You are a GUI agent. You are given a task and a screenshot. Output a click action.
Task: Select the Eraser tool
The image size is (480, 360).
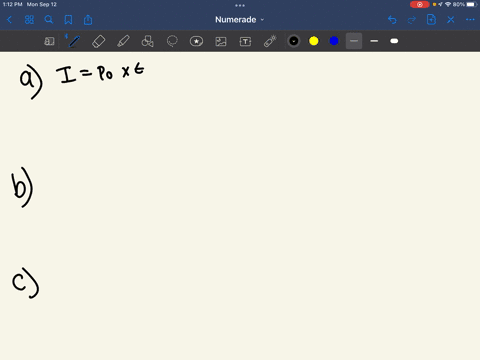click(99, 41)
